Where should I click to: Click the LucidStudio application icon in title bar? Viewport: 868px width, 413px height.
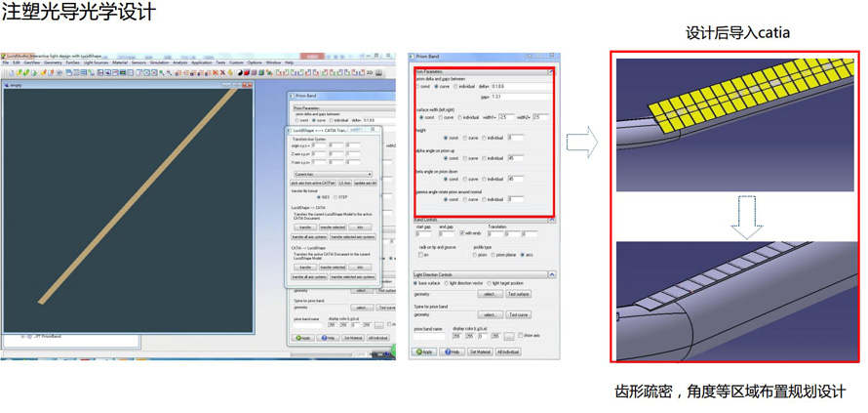(x=4, y=56)
